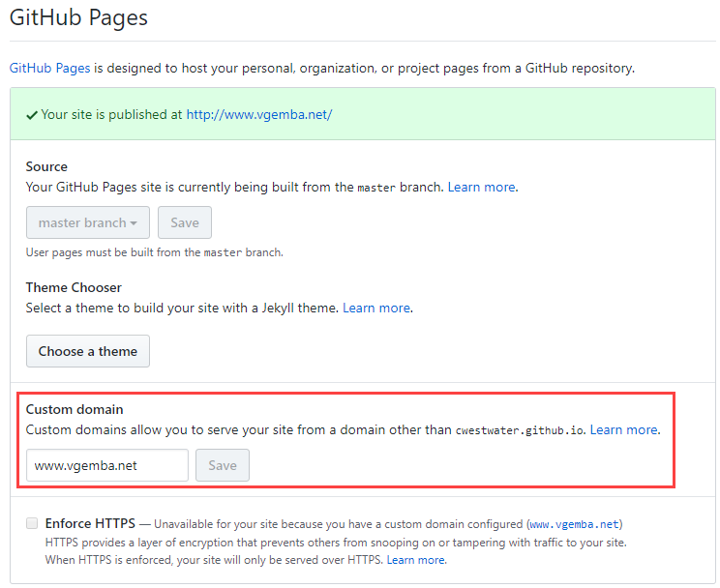Click the Choose a theme button
The width and height of the screenshot is (720, 588).
point(88,351)
